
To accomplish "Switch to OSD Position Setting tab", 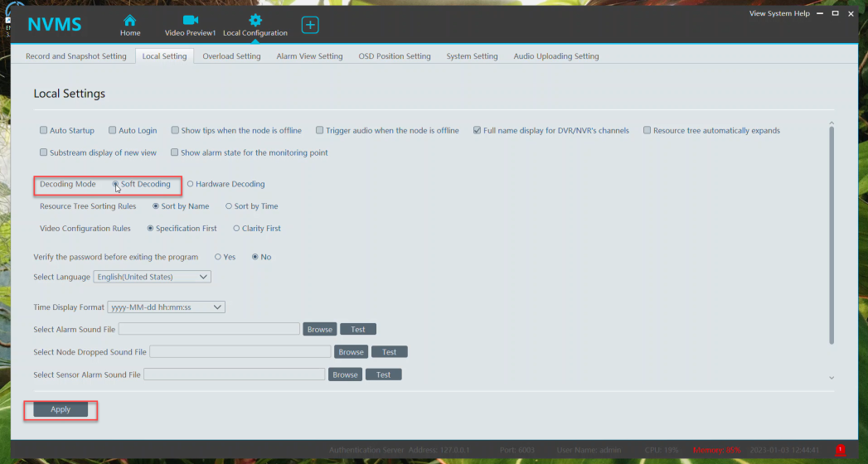I will tap(395, 56).
